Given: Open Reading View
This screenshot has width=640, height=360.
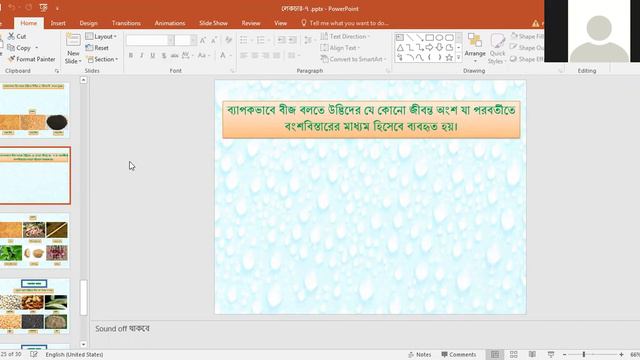Looking at the screenshot, I should point(532,354).
